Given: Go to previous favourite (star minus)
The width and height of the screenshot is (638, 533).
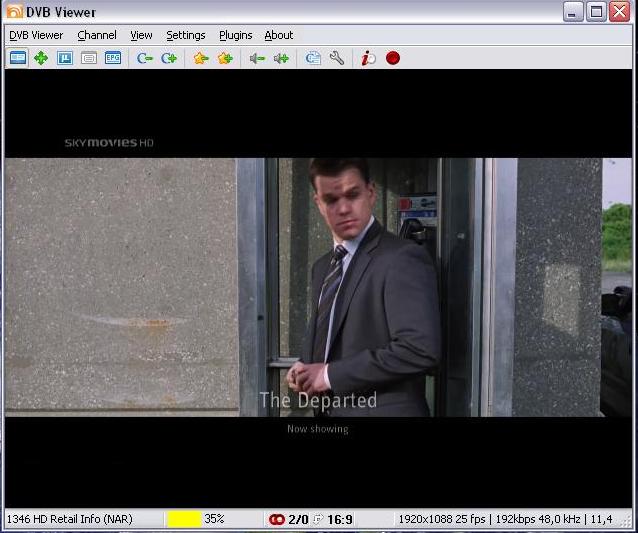Looking at the screenshot, I should point(201,58).
